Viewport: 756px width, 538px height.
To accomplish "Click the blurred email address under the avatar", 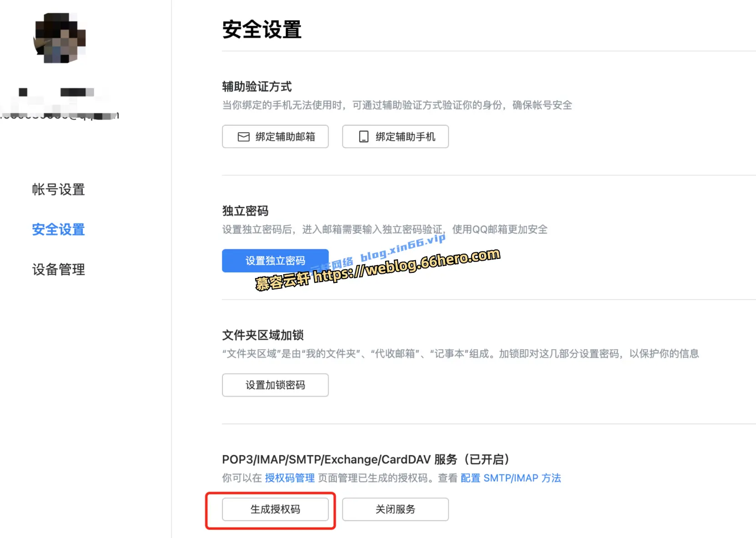I will [59, 116].
